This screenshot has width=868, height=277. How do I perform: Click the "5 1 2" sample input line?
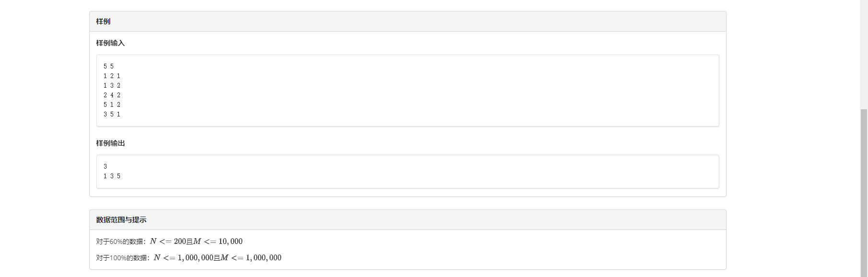pyautogui.click(x=112, y=105)
